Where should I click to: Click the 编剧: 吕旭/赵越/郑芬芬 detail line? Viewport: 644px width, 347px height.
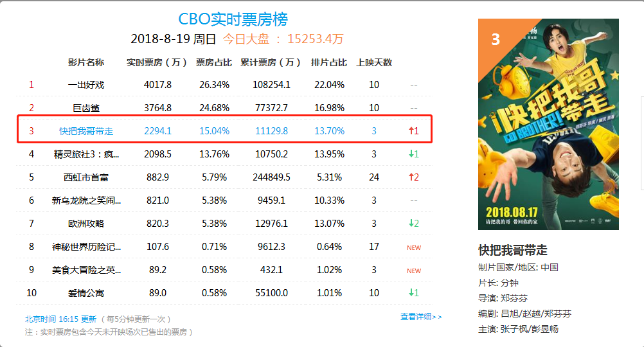[525, 314]
